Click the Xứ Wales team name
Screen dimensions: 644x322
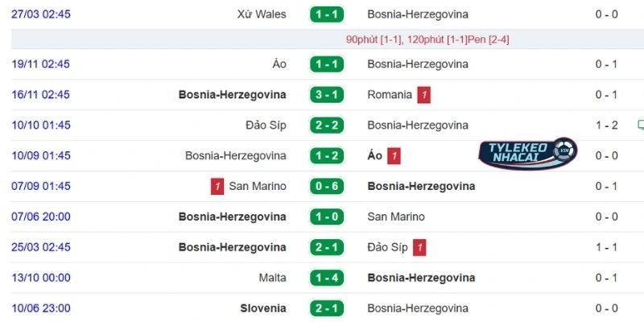click(262, 14)
